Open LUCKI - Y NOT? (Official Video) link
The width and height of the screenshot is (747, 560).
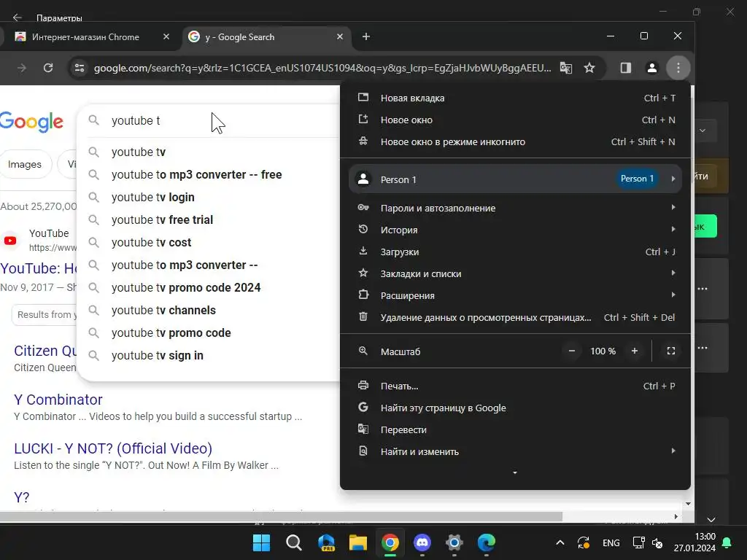click(x=113, y=448)
